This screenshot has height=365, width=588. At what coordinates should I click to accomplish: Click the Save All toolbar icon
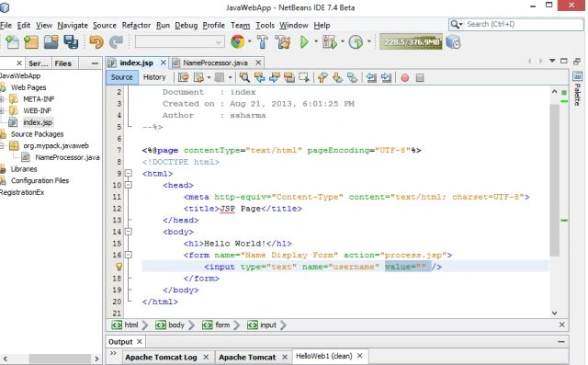click(x=71, y=42)
